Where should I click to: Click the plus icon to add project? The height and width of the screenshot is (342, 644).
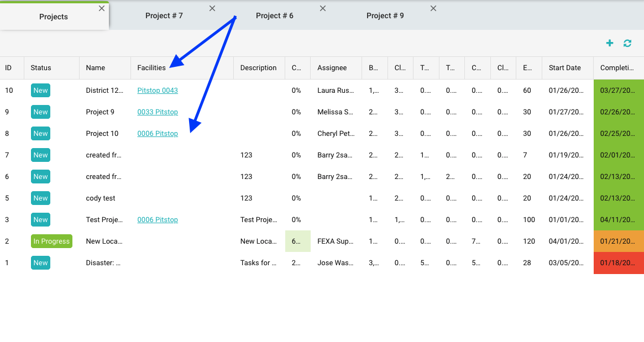coord(610,43)
